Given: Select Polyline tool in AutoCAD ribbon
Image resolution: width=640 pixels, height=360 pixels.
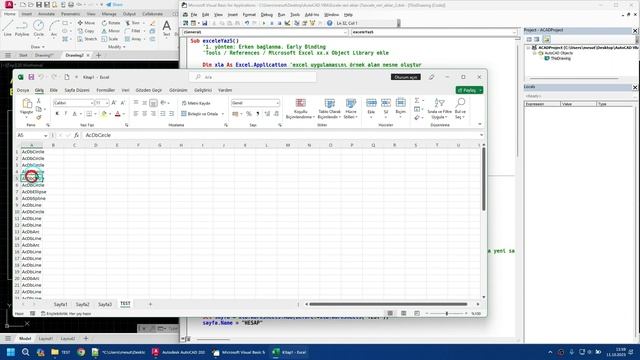Looking at the screenshot, I should coord(22,28).
